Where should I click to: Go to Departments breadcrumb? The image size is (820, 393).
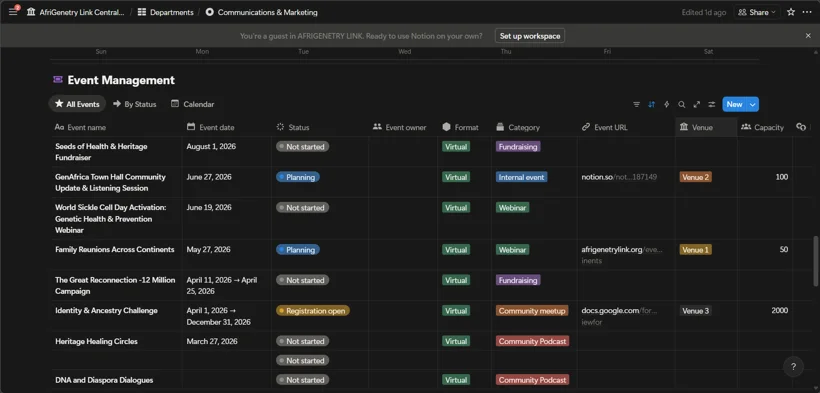click(166, 12)
